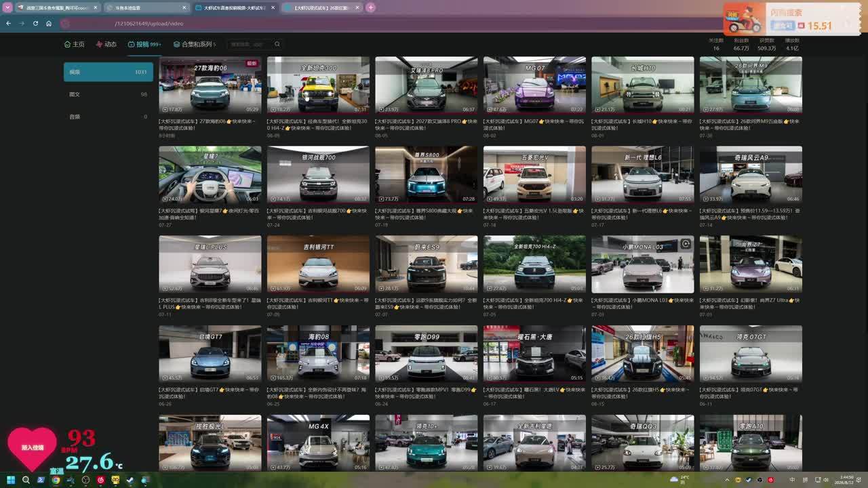Open the 全新坦克300 video thumbnail
868x488 pixels.
(318, 85)
